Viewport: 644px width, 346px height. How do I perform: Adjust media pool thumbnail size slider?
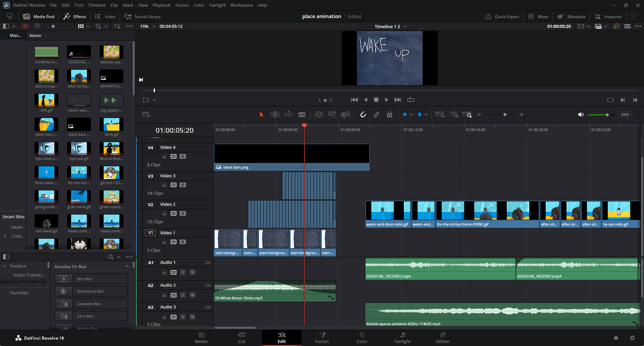53,26
